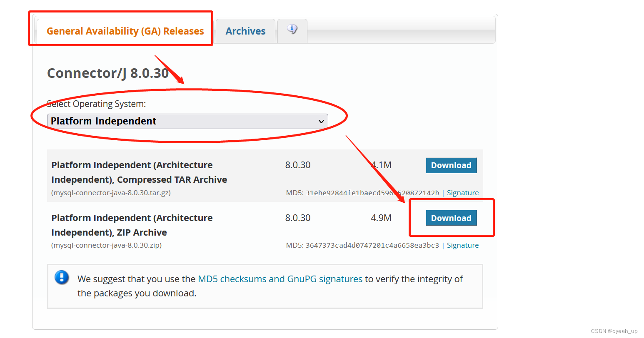Click the blue exclamation notice icon
Image resolution: width=644 pixels, height=338 pixels.
click(x=62, y=277)
